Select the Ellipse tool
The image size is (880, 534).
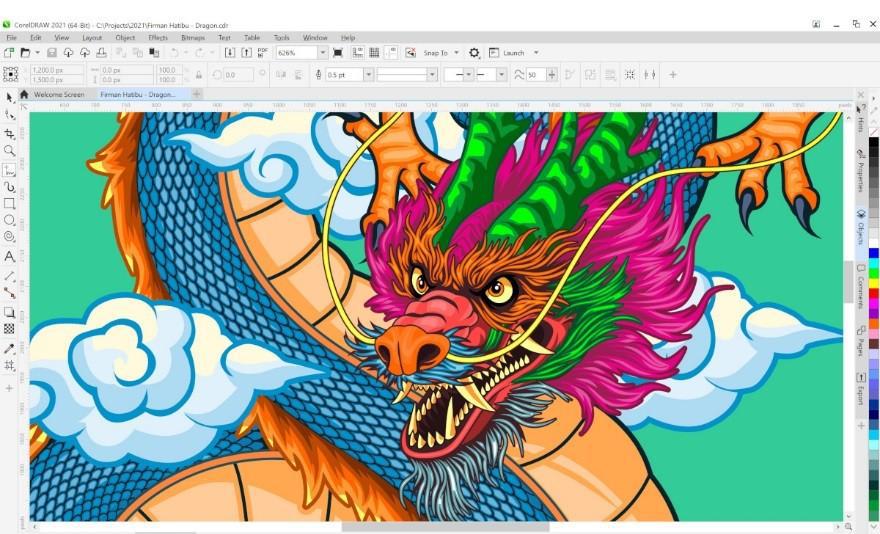pos(9,220)
